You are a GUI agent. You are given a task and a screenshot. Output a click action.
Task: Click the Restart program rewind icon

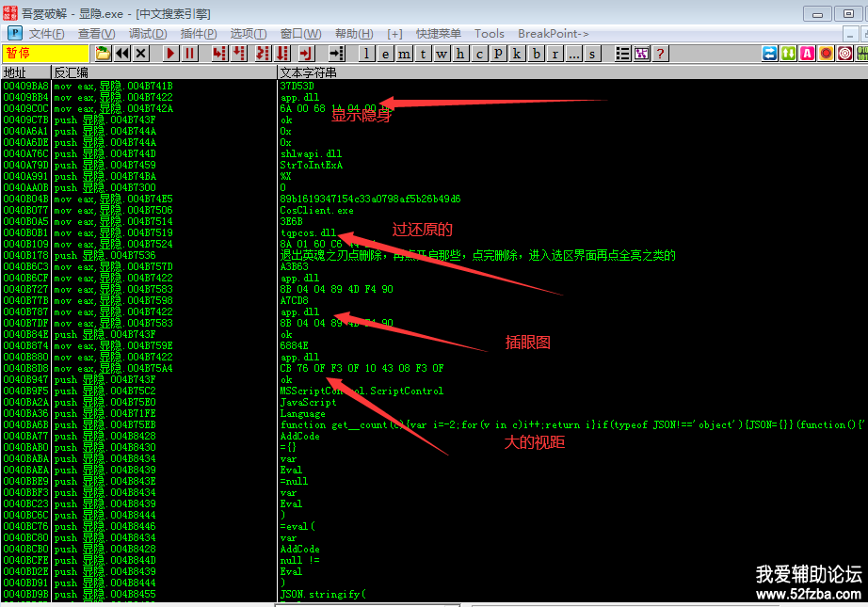coord(122,54)
